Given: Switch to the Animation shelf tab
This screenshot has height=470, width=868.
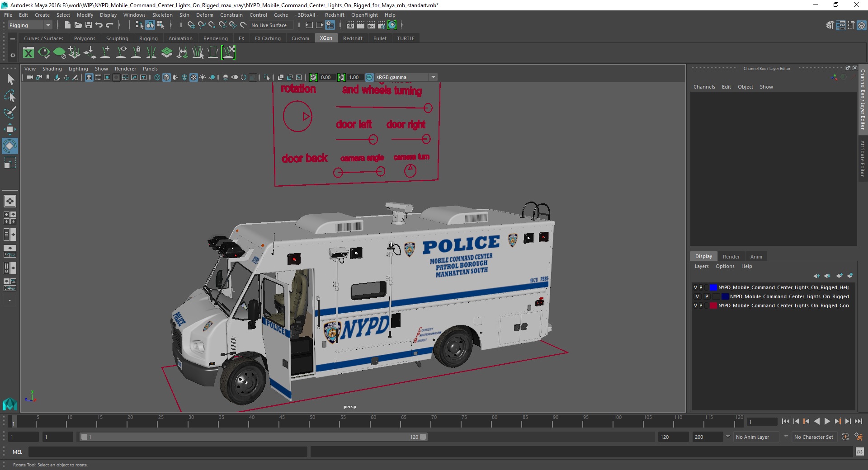Looking at the screenshot, I should [x=180, y=38].
